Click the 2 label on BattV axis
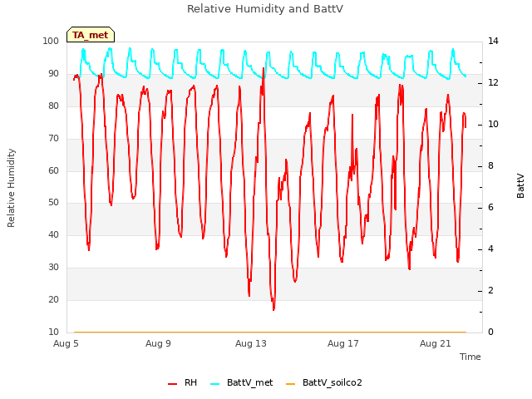 490,291
